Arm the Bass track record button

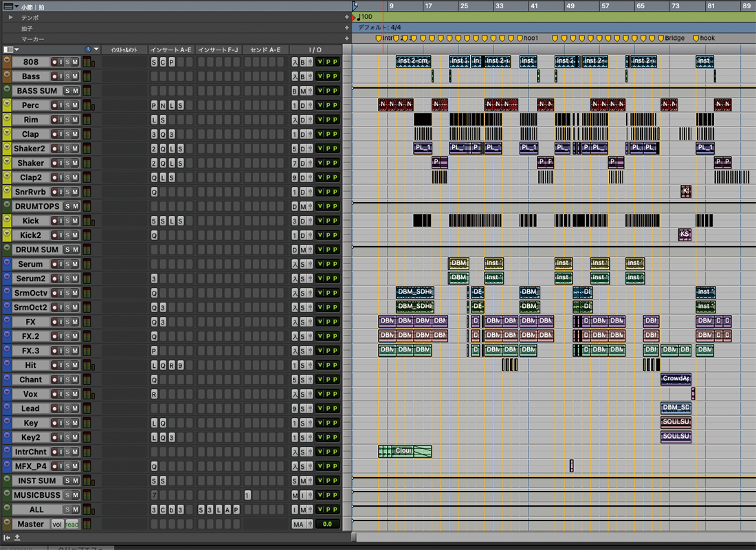pyautogui.click(x=54, y=76)
